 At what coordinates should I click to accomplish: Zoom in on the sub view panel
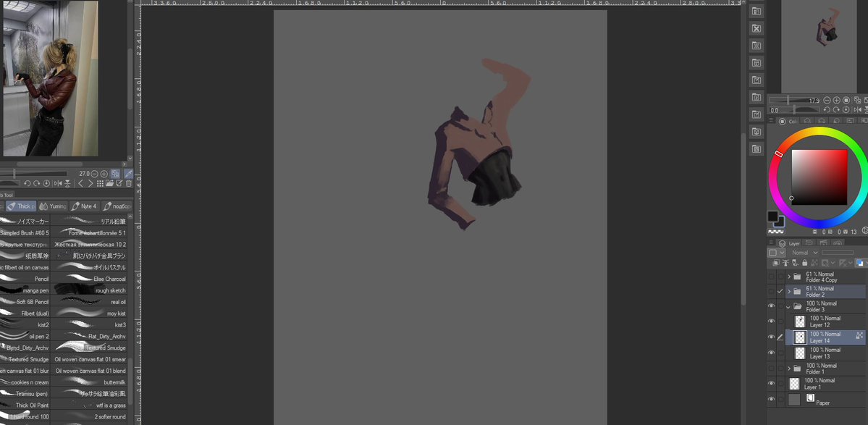click(x=104, y=174)
